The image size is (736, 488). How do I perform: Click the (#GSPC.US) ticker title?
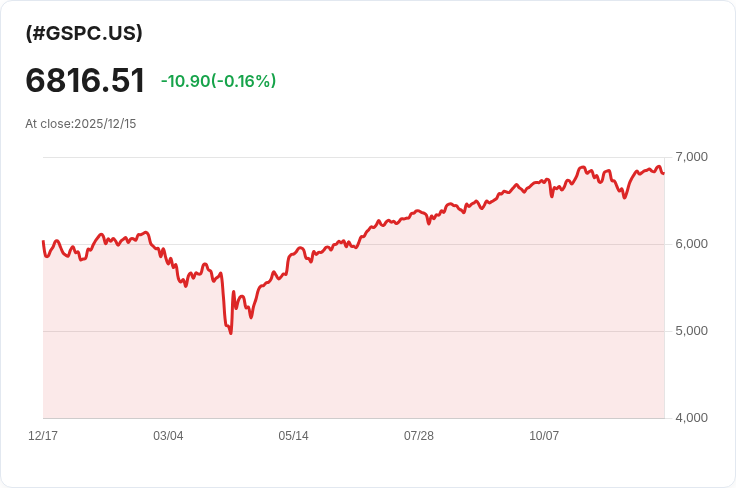click(84, 33)
